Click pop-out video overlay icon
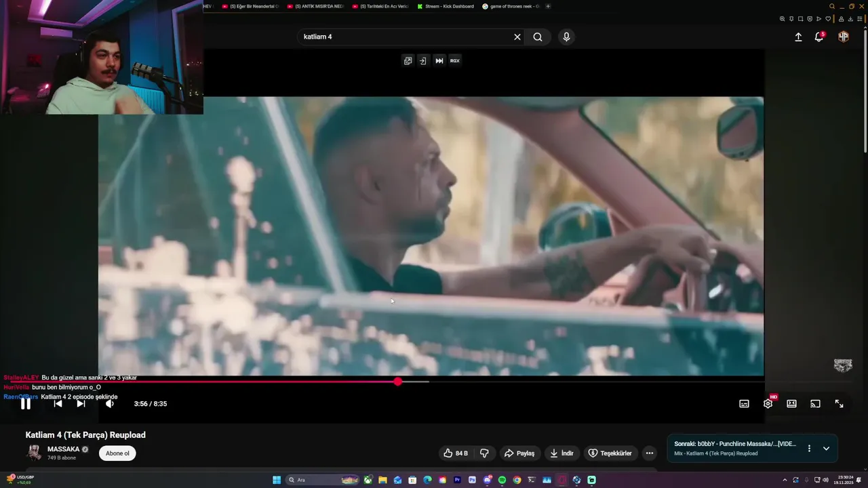Screen dimensions: 868x488 408,61
